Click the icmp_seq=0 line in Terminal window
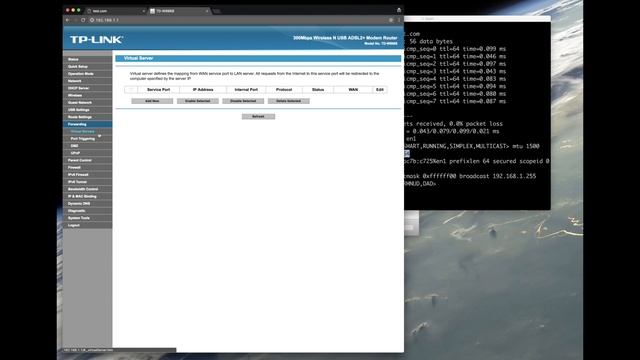This screenshot has width=640, height=360. (x=456, y=49)
